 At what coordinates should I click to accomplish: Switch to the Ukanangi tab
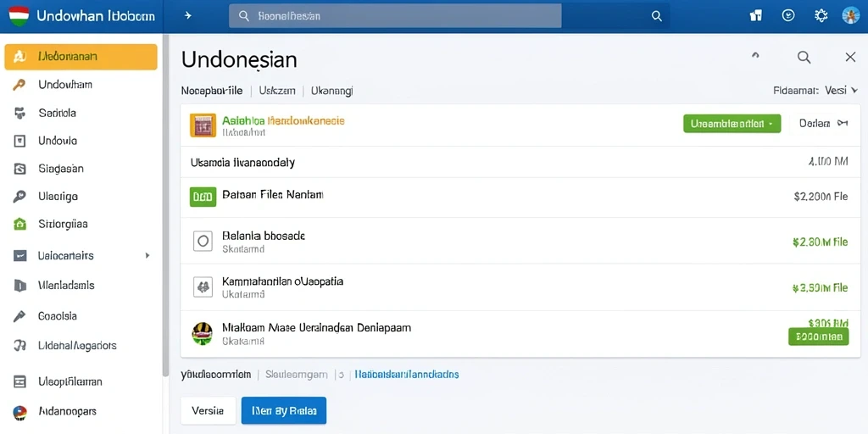(332, 91)
